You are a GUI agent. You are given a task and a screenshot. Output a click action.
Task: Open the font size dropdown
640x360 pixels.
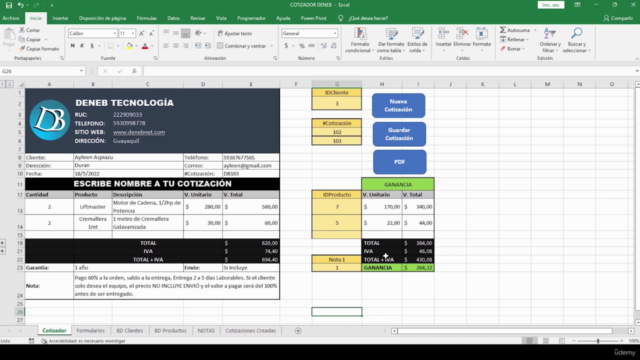[133, 33]
